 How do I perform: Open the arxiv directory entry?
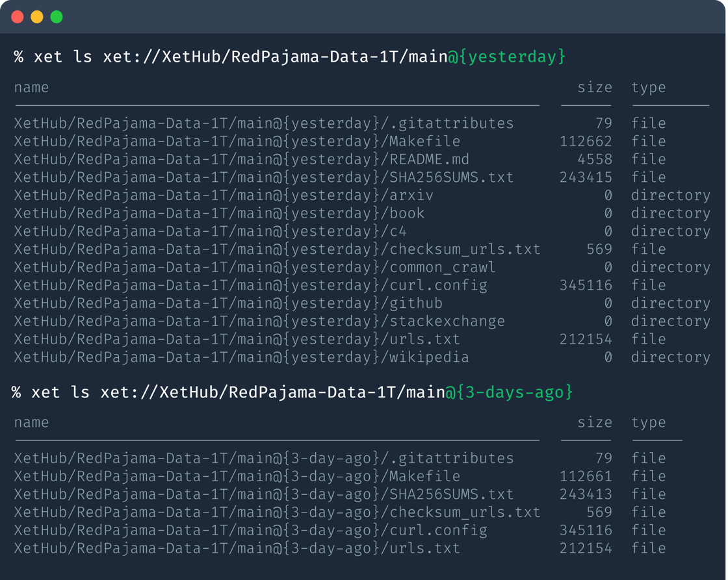point(247,195)
